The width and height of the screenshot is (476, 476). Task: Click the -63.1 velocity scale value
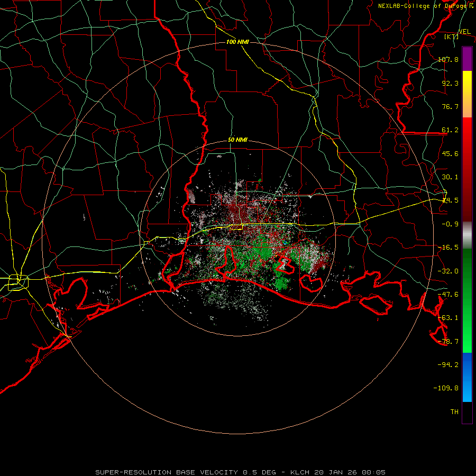click(448, 318)
